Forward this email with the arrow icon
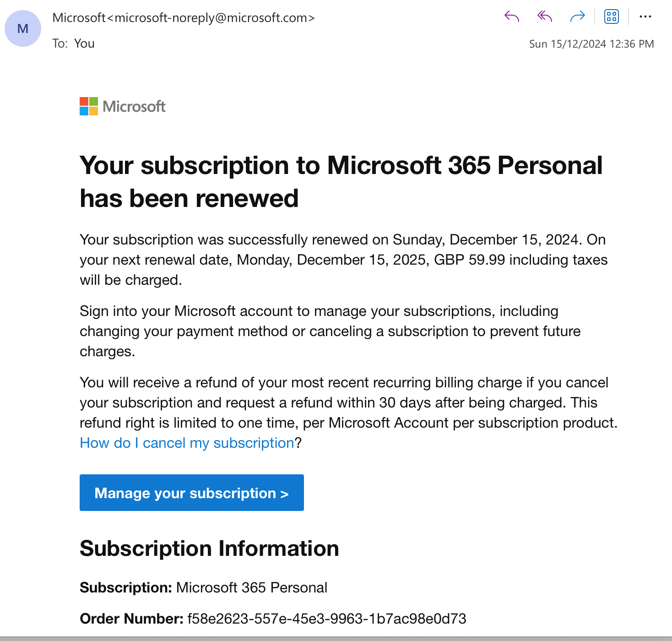The image size is (672, 641). [x=578, y=17]
